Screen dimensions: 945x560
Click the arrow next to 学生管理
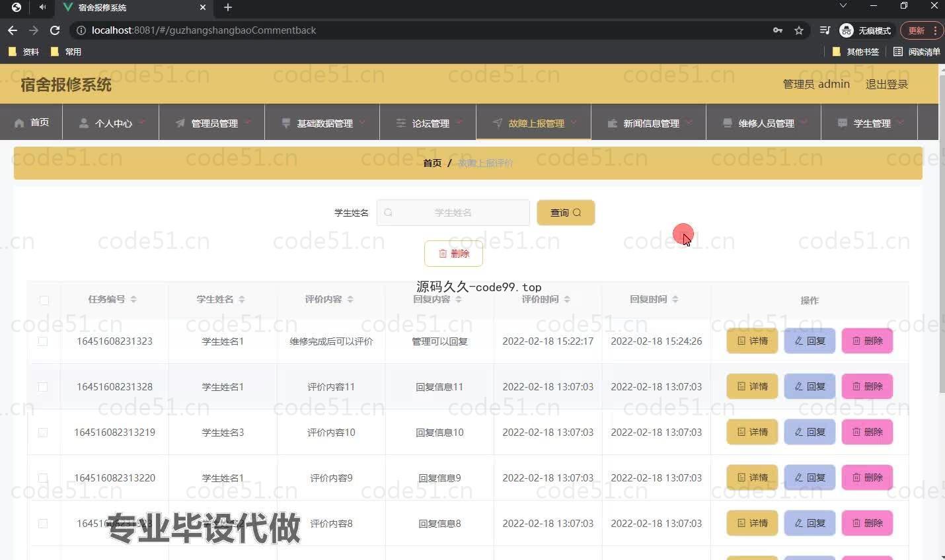tap(901, 122)
